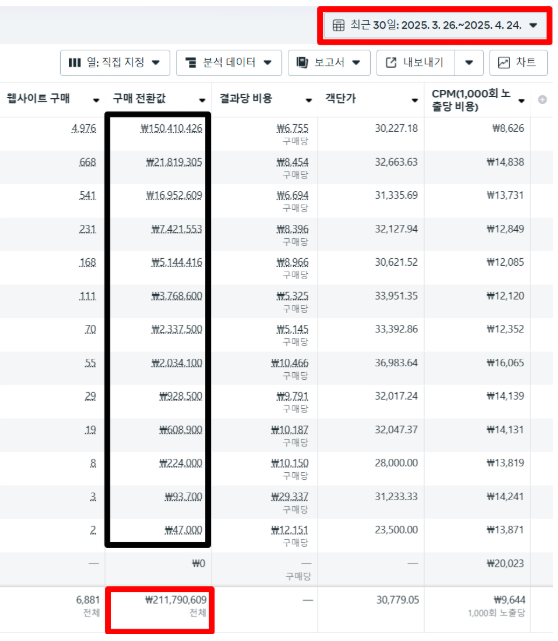Click the breakdown icon beside 분석 데이터
This screenshot has height=641, width=558.
190,63
